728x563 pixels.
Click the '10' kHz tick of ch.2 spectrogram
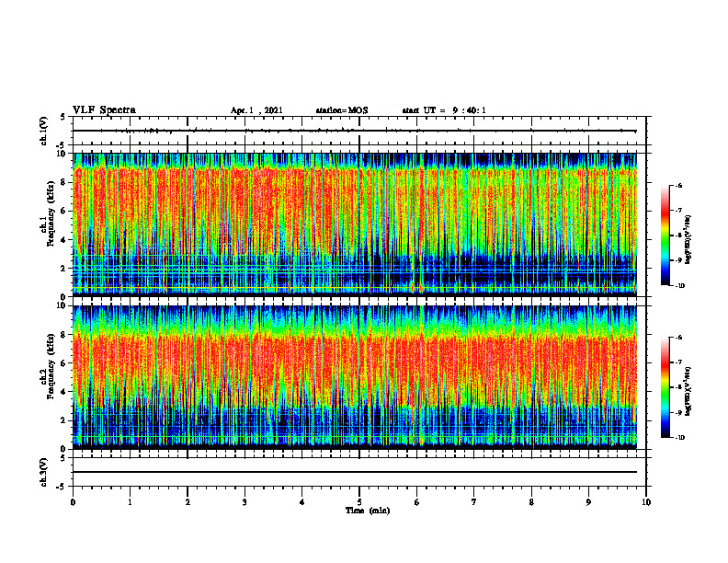(62, 305)
